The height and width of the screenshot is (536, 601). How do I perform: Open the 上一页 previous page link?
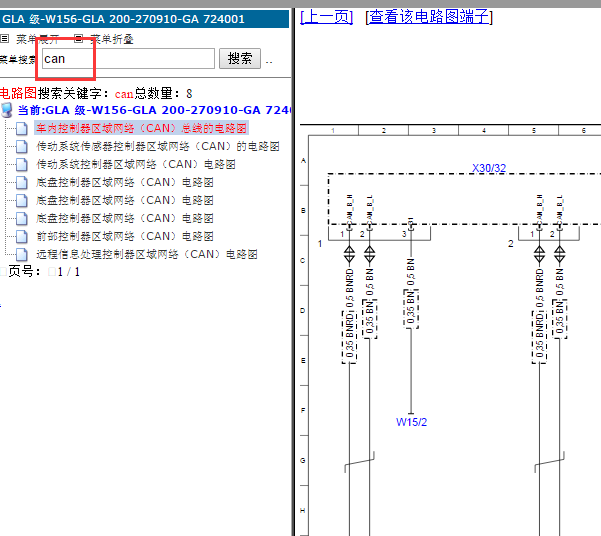coord(326,17)
